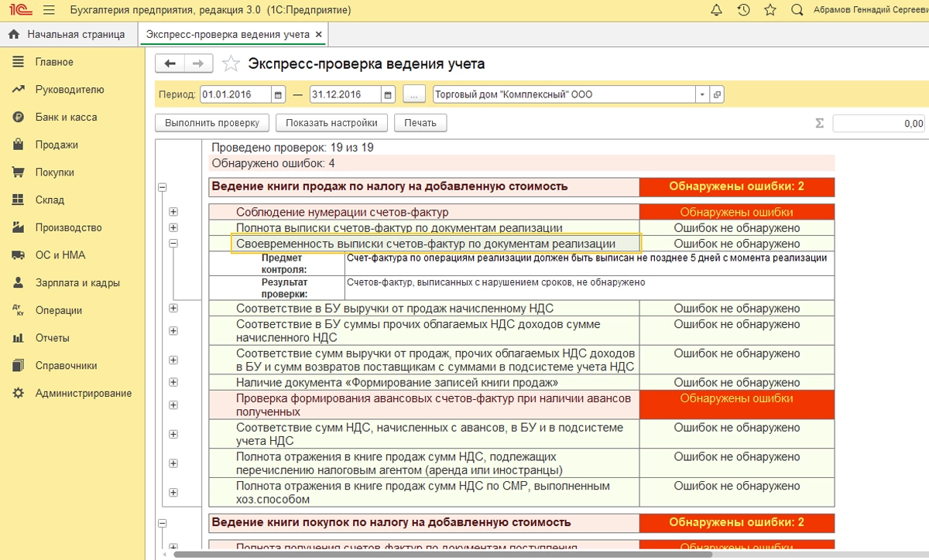Click the back navigation arrow

coord(170,64)
